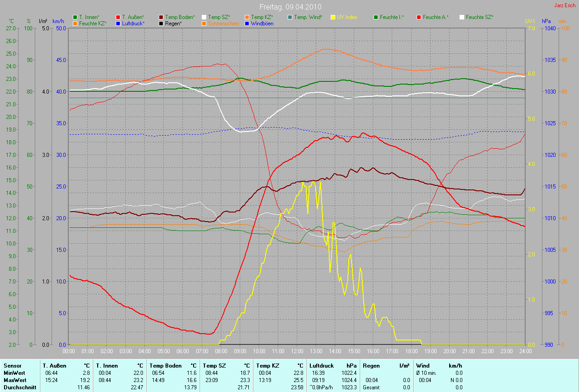Image resolution: width=579 pixels, height=392 pixels.
Task: Click the Luftdruck maximum 1024.4
Action: click(350, 380)
